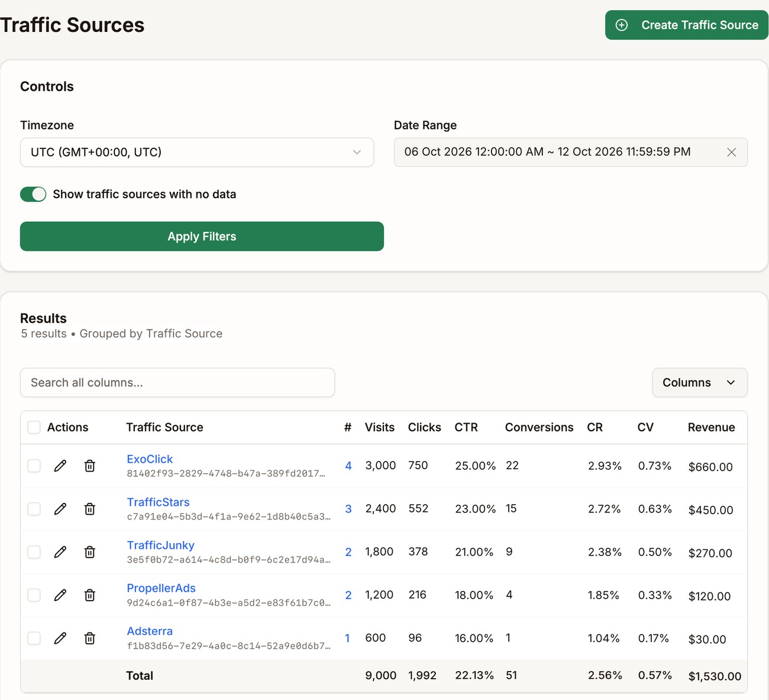This screenshot has width=769, height=700.
Task: Sort by the Visits column header
Action: (x=380, y=427)
